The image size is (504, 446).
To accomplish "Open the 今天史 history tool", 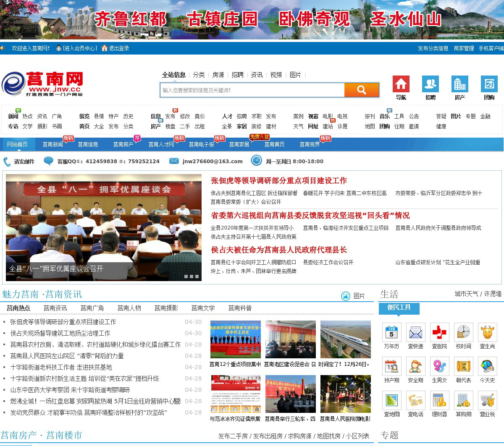I will 487,366.
